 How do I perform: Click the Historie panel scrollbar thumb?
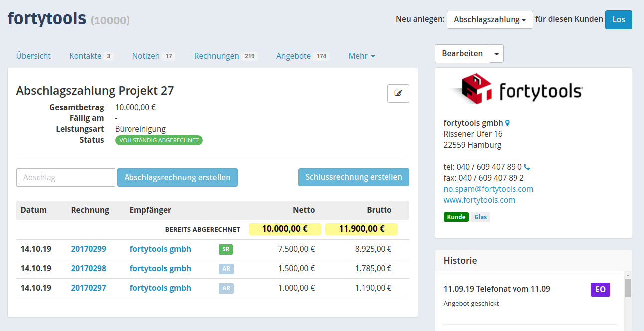[x=628, y=288]
